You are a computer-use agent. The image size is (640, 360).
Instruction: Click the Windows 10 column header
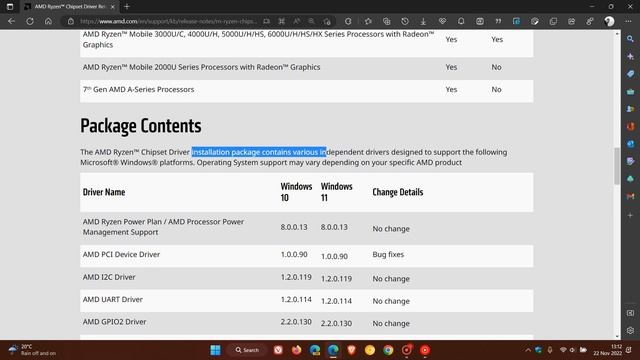tap(296, 192)
